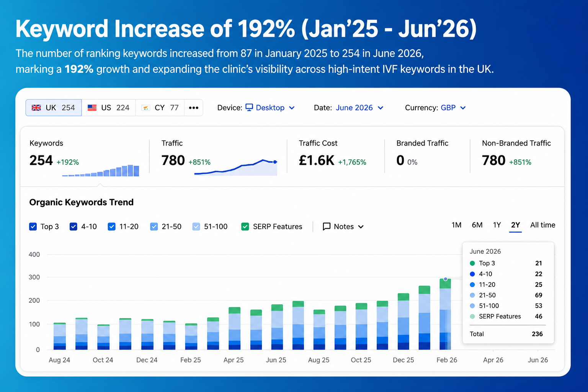The image size is (588, 392).
Task: Toggle the 51-100 checkbox
Action: tap(196, 227)
